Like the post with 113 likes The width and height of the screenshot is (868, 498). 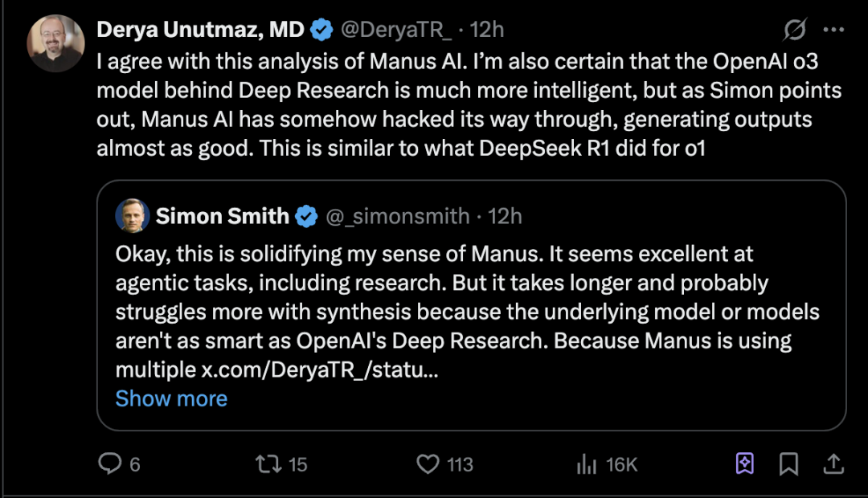[428, 463]
